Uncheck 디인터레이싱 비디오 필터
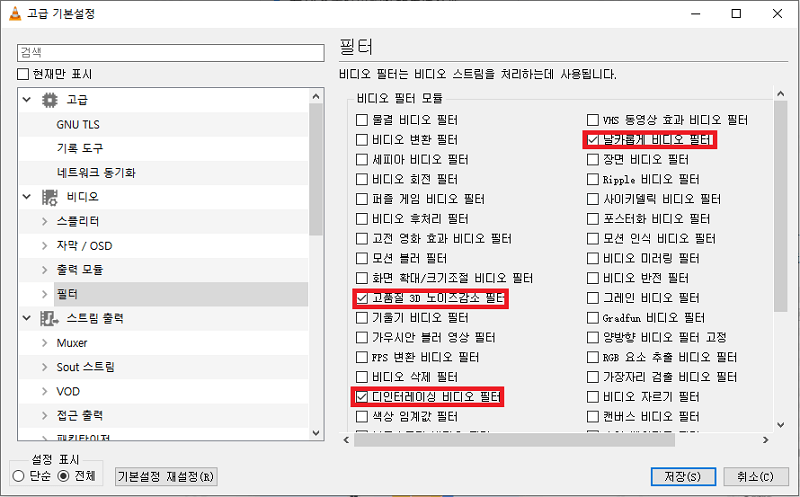The image size is (800, 497). [x=362, y=397]
